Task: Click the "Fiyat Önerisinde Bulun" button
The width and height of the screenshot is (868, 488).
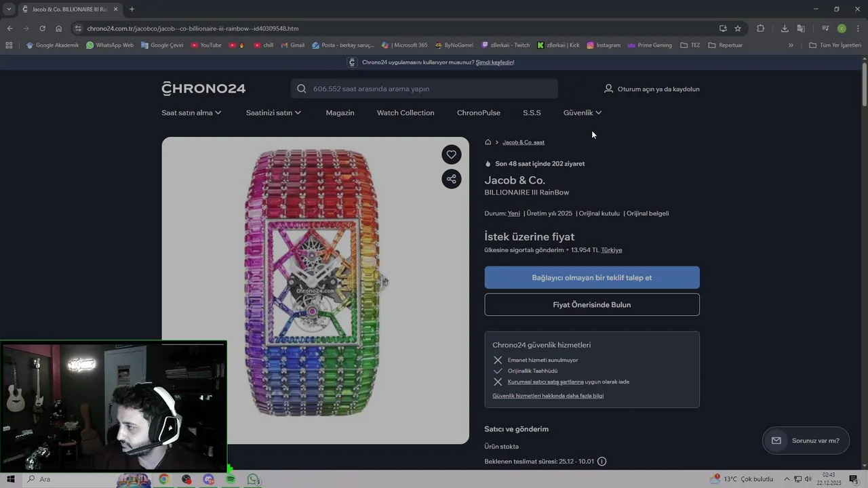Action: click(x=592, y=305)
